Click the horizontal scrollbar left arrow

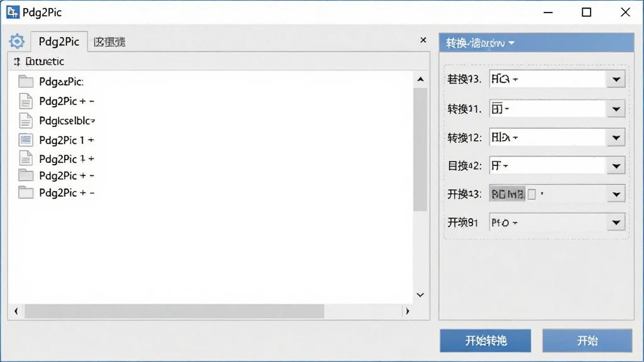pyautogui.click(x=16, y=311)
